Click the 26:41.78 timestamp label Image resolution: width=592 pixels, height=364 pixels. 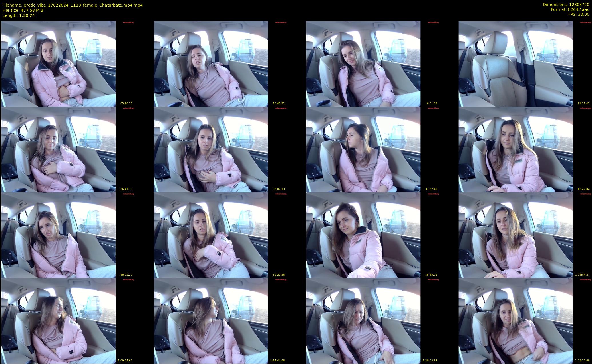(126, 189)
